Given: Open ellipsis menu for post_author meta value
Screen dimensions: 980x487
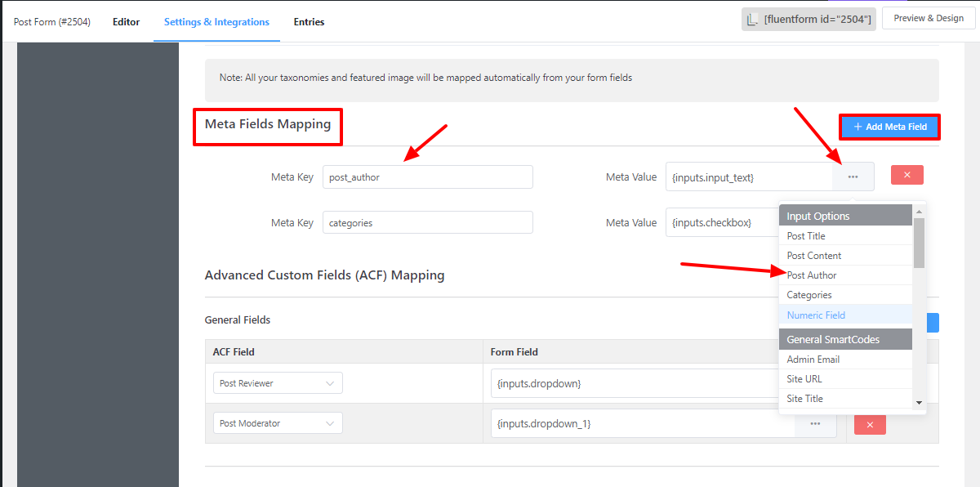Looking at the screenshot, I should (x=853, y=176).
